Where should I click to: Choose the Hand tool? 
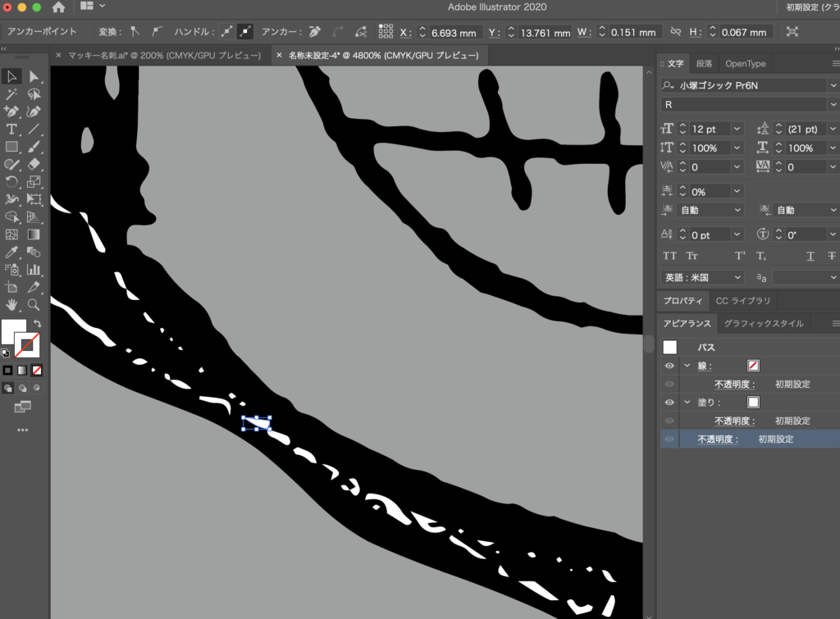click(11, 305)
